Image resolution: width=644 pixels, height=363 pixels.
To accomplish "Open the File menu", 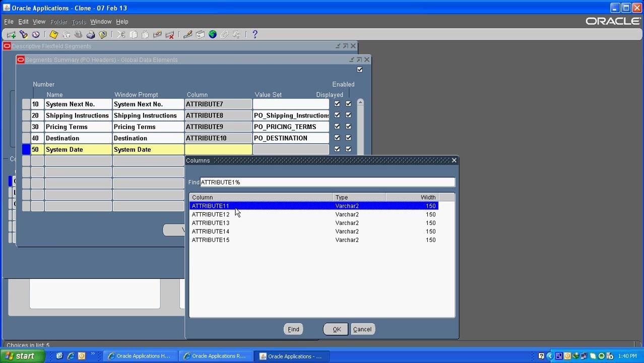I will (9, 22).
